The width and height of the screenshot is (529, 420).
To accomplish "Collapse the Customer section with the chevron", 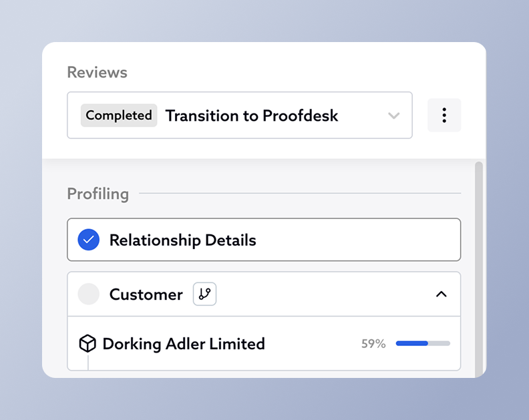I will click(441, 294).
